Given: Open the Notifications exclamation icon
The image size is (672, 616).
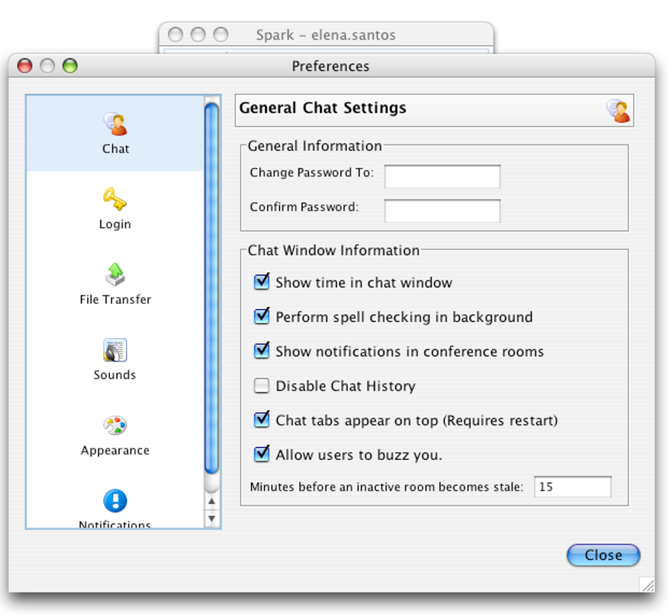Looking at the screenshot, I should [115, 500].
